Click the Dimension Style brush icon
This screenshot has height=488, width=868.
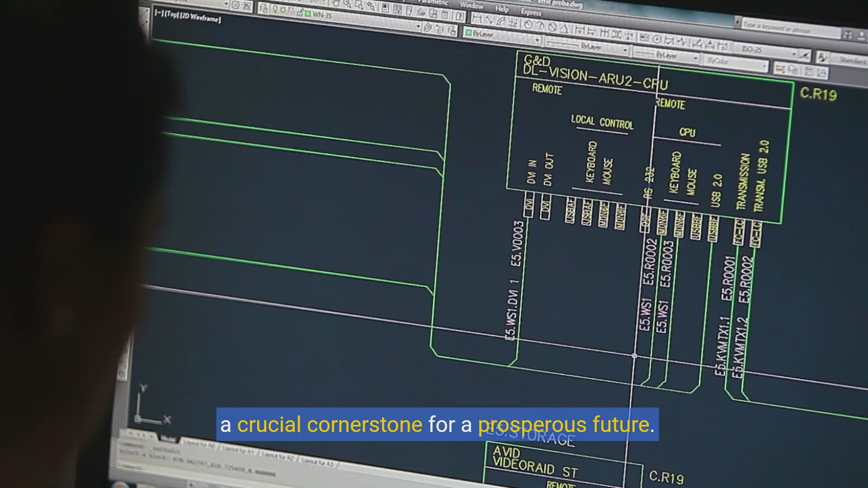click(805, 55)
